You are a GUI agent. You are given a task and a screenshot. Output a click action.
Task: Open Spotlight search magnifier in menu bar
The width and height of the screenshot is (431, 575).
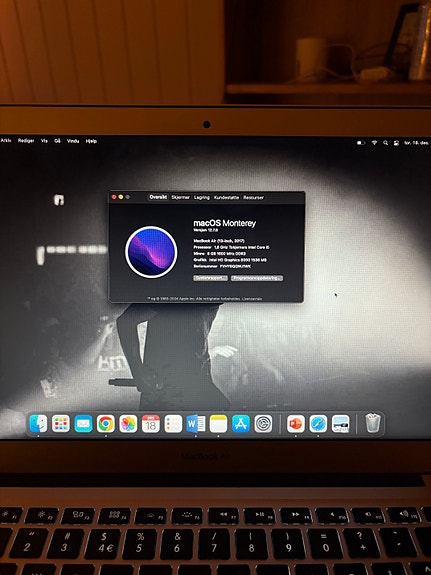click(x=386, y=143)
